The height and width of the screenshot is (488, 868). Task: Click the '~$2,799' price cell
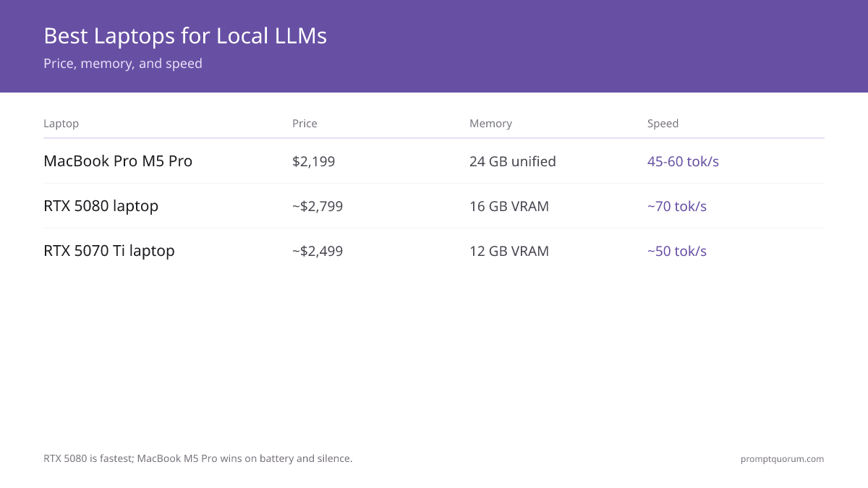click(x=318, y=207)
